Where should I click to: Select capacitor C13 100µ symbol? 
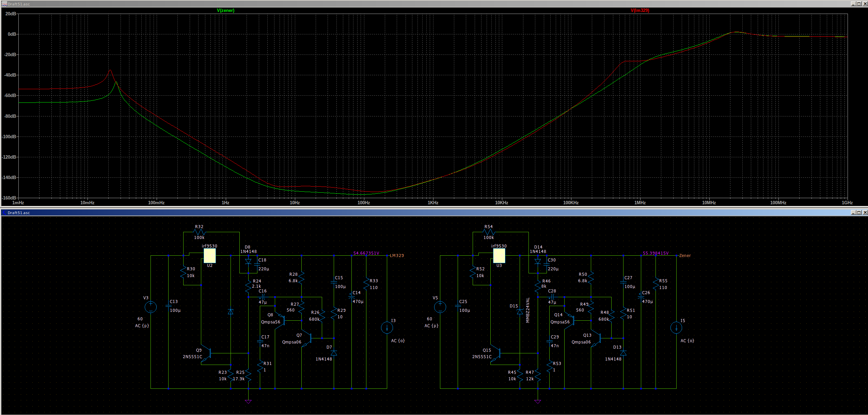168,306
